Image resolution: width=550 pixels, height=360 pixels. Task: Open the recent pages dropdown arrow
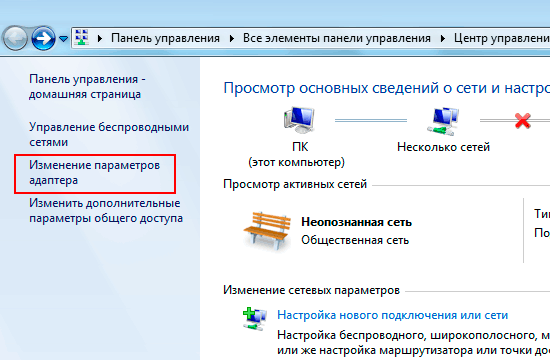[x=63, y=39]
